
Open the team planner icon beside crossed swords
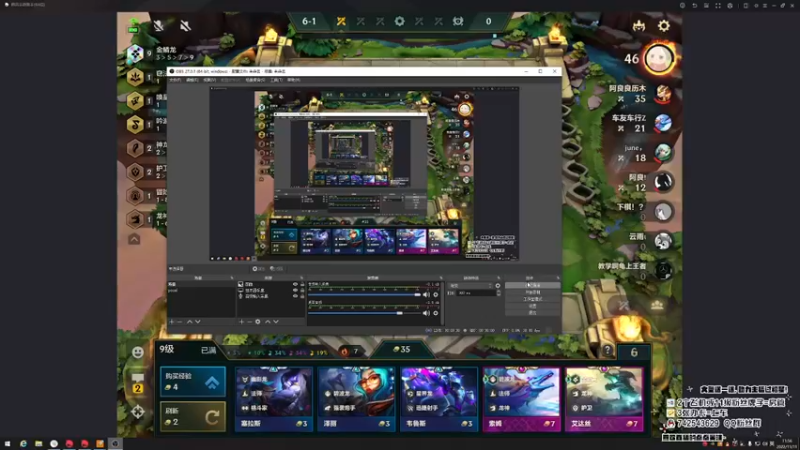pyautogui.click(x=657, y=306)
